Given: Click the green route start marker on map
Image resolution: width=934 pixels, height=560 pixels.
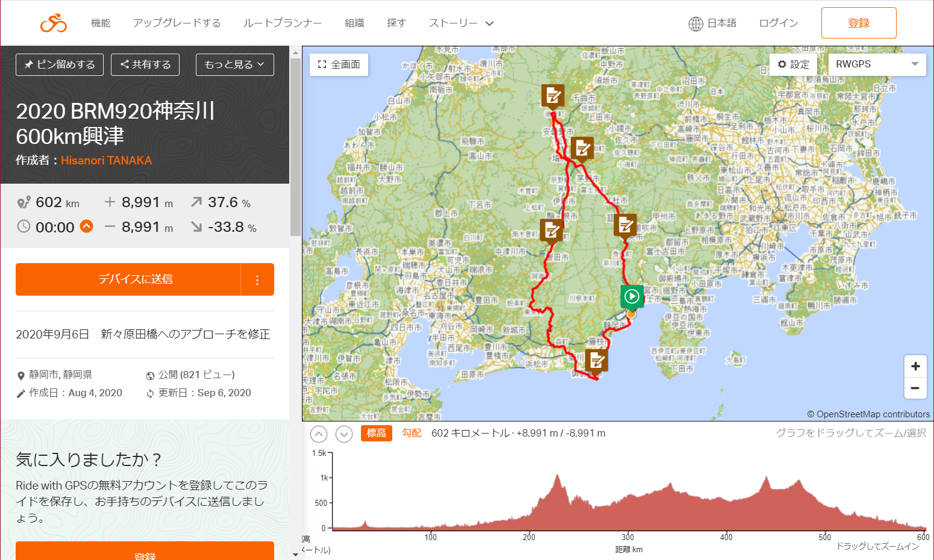Looking at the screenshot, I should [x=632, y=297].
